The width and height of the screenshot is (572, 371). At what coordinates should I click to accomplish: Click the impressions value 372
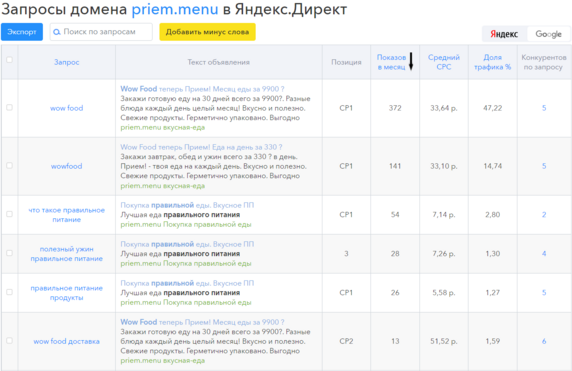click(395, 108)
